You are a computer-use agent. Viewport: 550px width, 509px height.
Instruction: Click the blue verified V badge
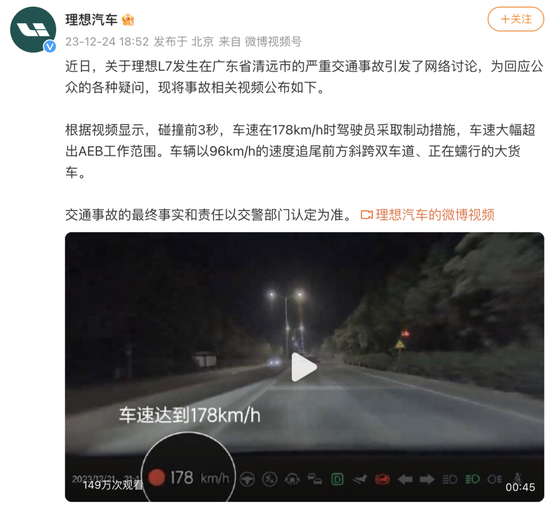(x=49, y=46)
